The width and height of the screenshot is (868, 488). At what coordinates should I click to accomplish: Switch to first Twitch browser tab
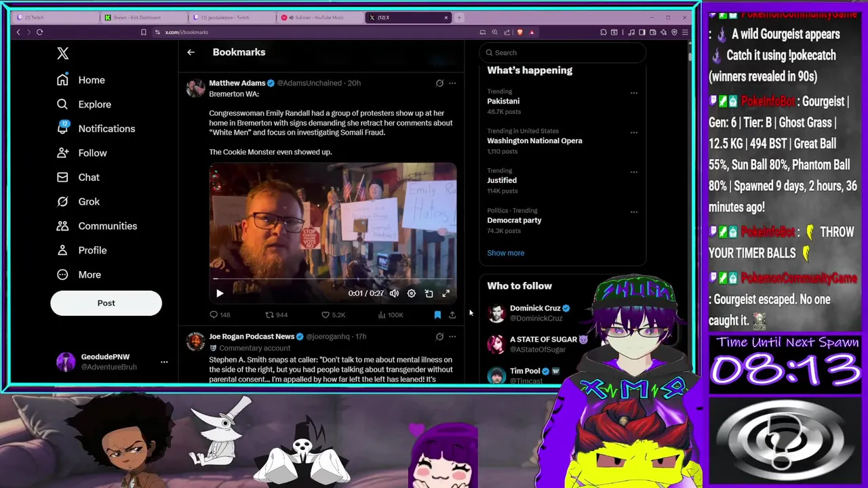(55, 18)
